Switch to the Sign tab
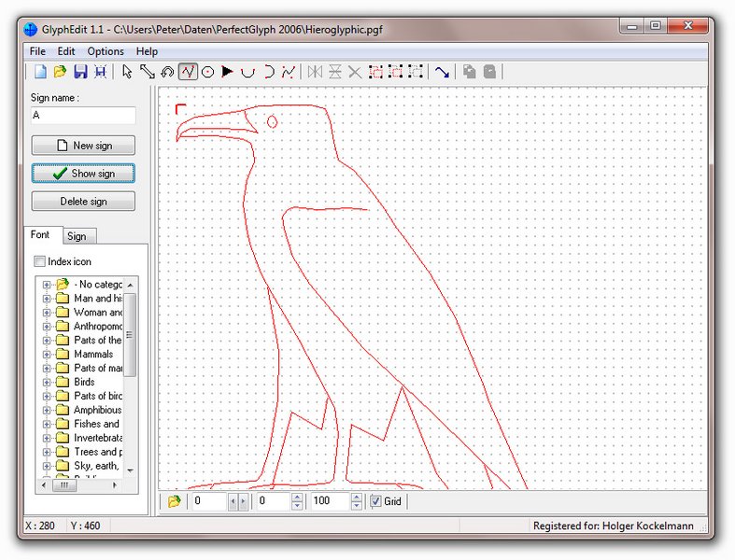 [77, 236]
